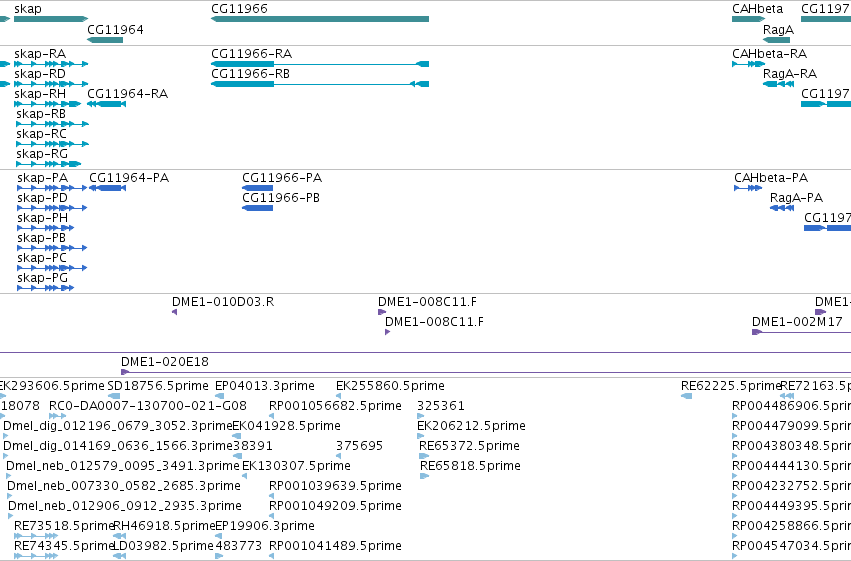
Task: Click the RE74345.5prime EST
Action: (x=36, y=556)
